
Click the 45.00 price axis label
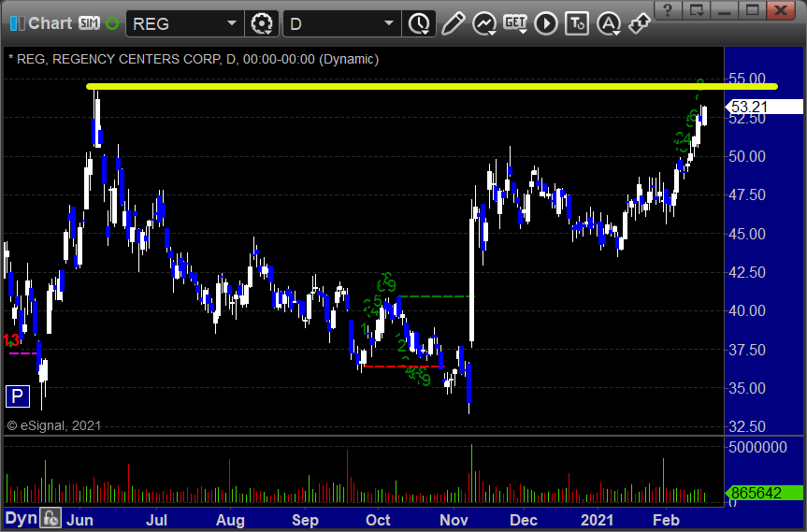point(747,234)
